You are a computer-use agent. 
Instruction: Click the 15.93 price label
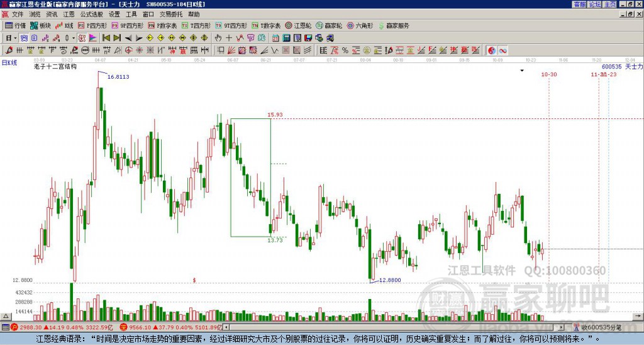point(275,115)
